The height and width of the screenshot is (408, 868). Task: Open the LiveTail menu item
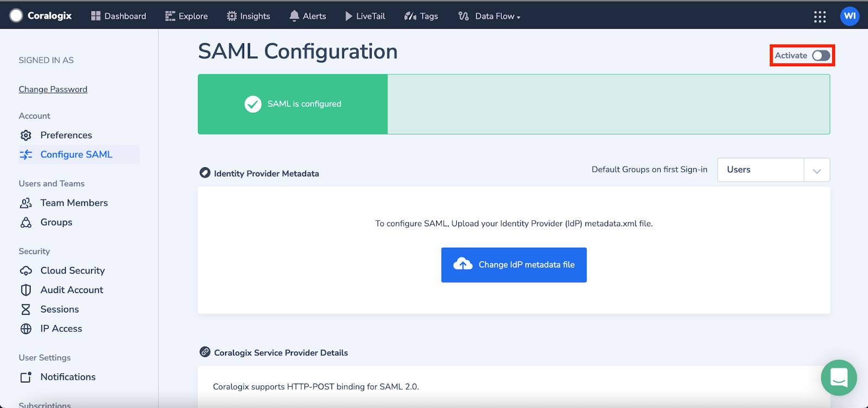pyautogui.click(x=365, y=16)
